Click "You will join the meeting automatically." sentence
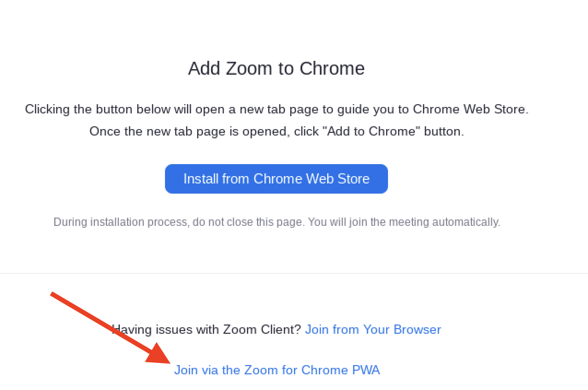Viewport: 588px width, 390px height. point(404,222)
